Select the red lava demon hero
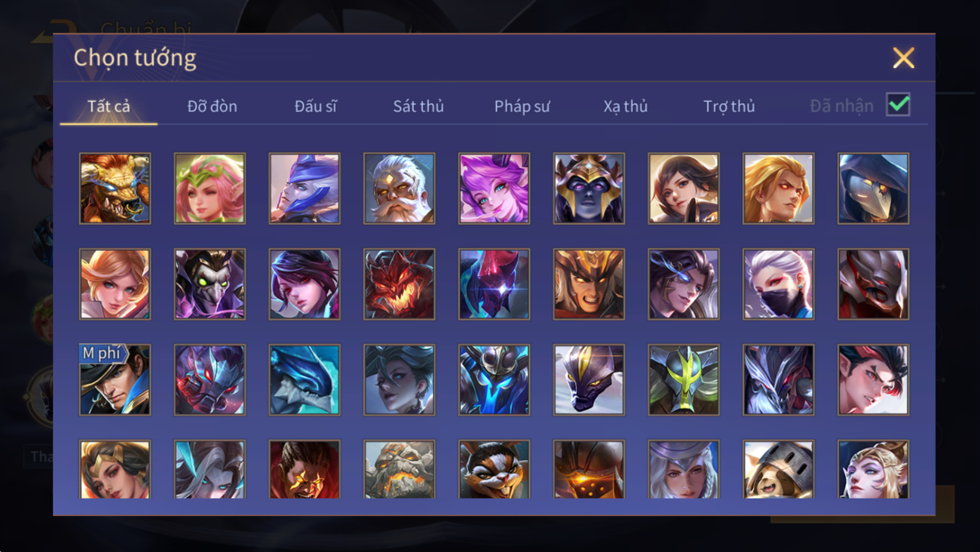Screen dimensions: 980x552 (399, 284)
